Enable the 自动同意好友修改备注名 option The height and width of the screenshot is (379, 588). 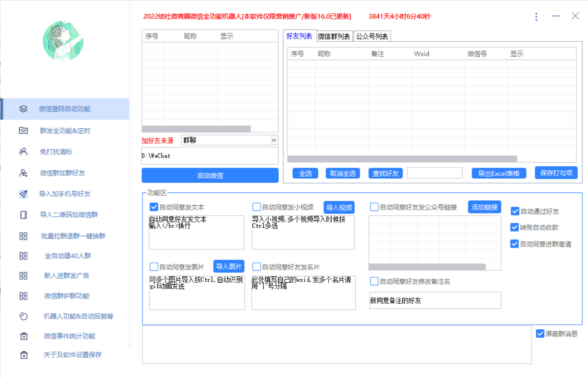coord(374,281)
